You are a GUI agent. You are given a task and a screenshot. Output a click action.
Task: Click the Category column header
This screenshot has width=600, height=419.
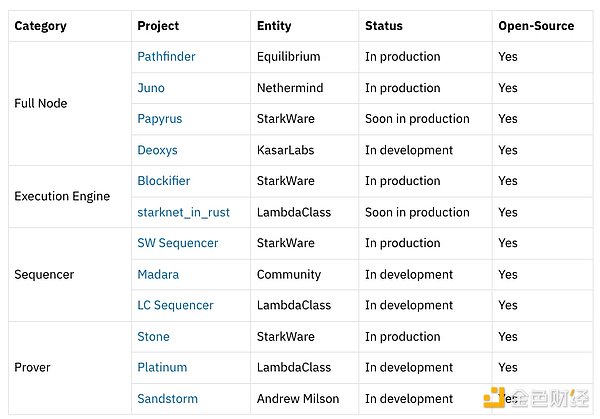click(x=40, y=26)
